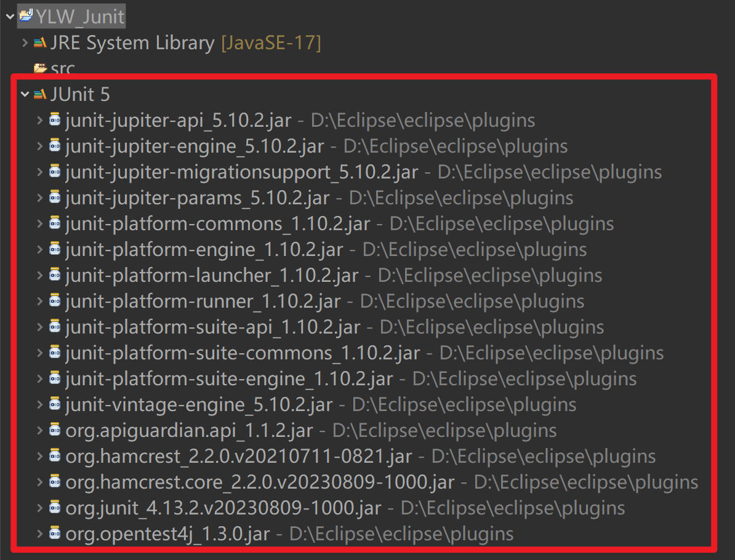Select the JUnit 5 library label
This screenshot has height=560, width=735.
(x=80, y=94)
